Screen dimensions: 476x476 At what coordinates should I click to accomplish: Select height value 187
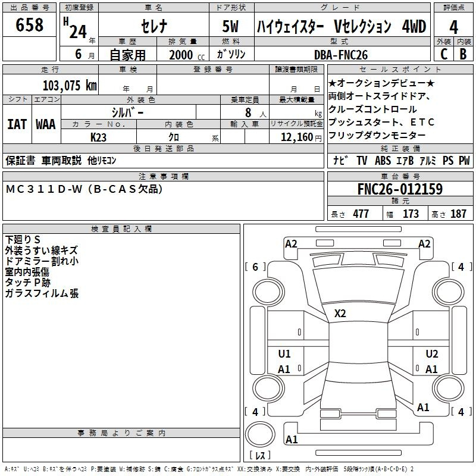[x=458, y=214]
